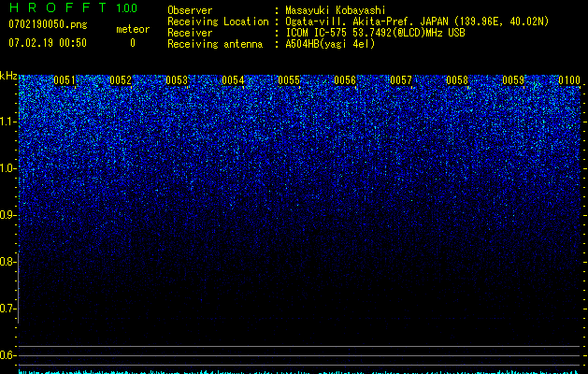
Task: Click time marker 0055
Action: [289, 80]
